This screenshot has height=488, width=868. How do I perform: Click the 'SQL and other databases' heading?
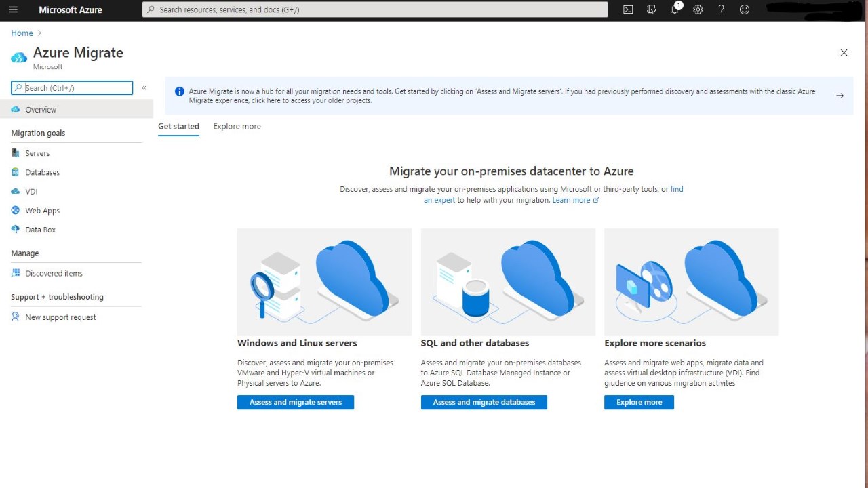475,343
